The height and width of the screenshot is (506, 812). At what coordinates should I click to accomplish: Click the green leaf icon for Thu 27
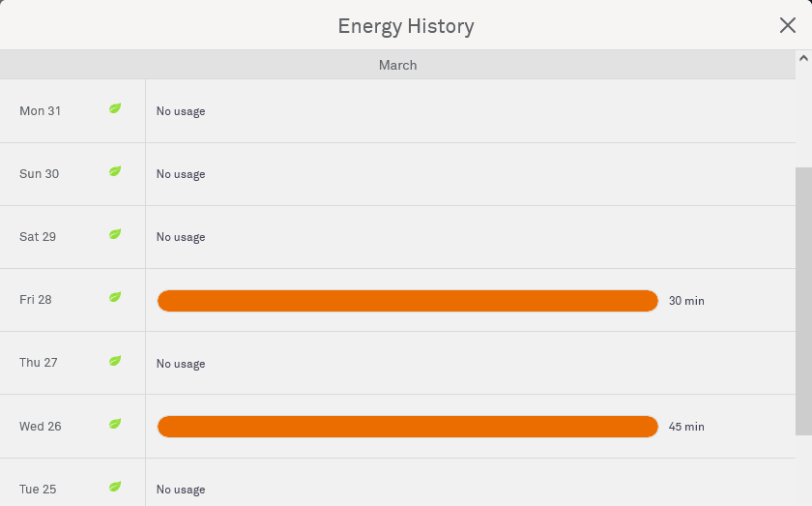click(x=115, y=361)
